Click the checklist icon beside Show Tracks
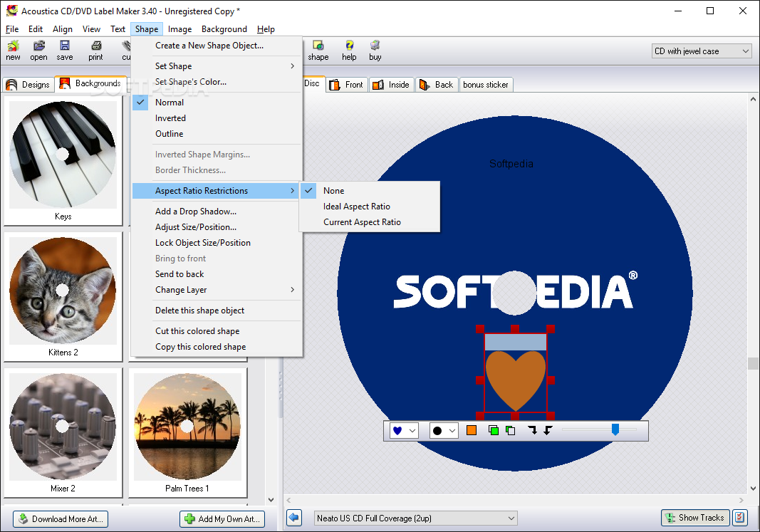The height and width of the screenshot is (532, 760). [x=739, y=518]
